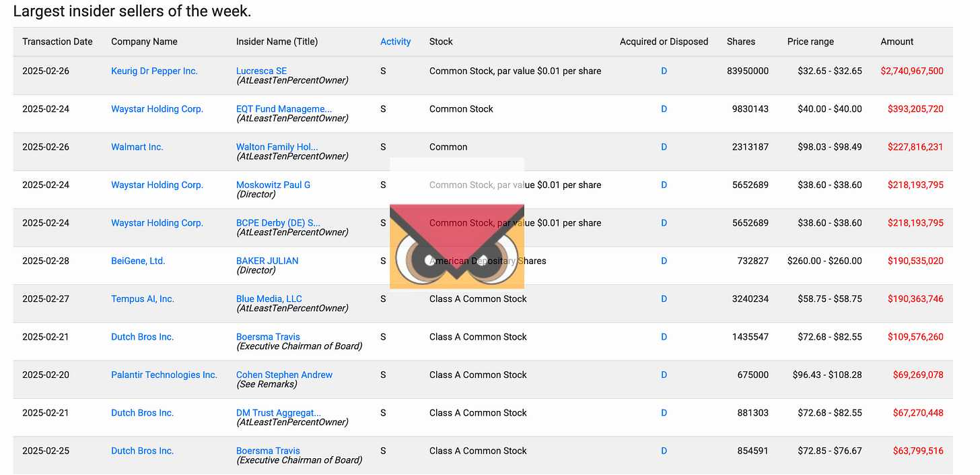Click the Shares column header

pyautogui.click(x=741, y=41)
